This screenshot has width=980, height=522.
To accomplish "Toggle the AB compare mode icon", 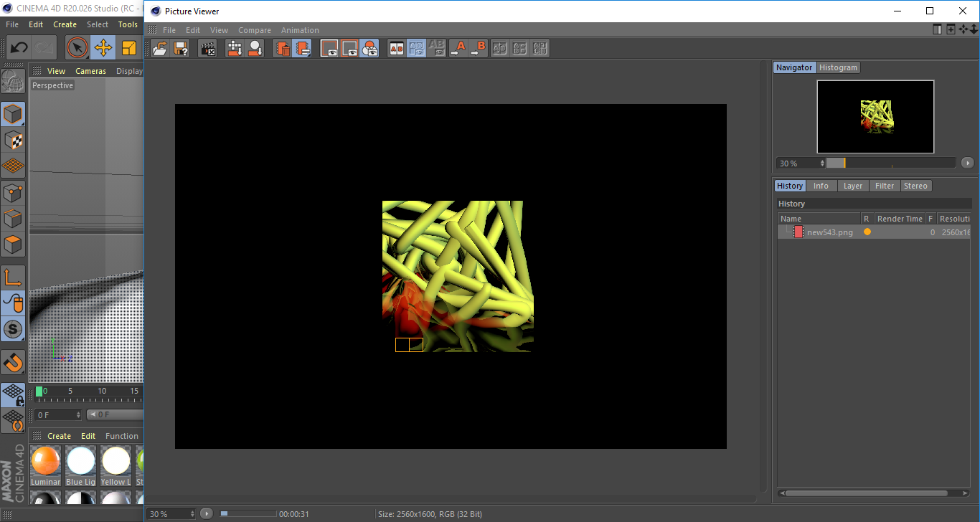I will pyautogui.click(x=396, y=48).
